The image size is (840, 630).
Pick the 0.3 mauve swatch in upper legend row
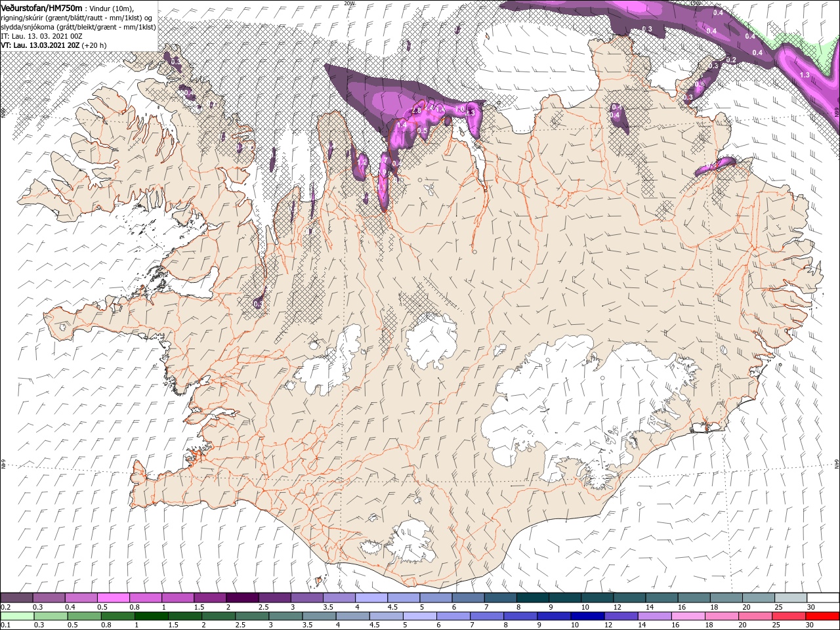pos(49,598)
